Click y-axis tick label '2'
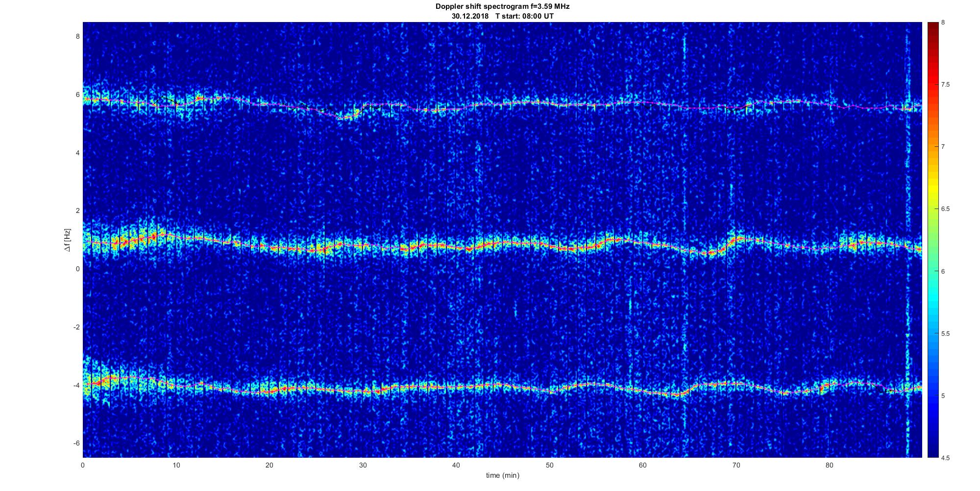This screenshot has height=491, width=980. [x=77, y=210]
